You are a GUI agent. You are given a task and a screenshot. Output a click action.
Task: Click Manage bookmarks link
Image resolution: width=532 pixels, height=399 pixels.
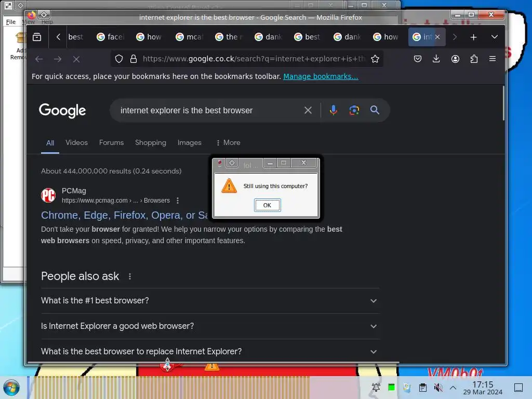321,76
